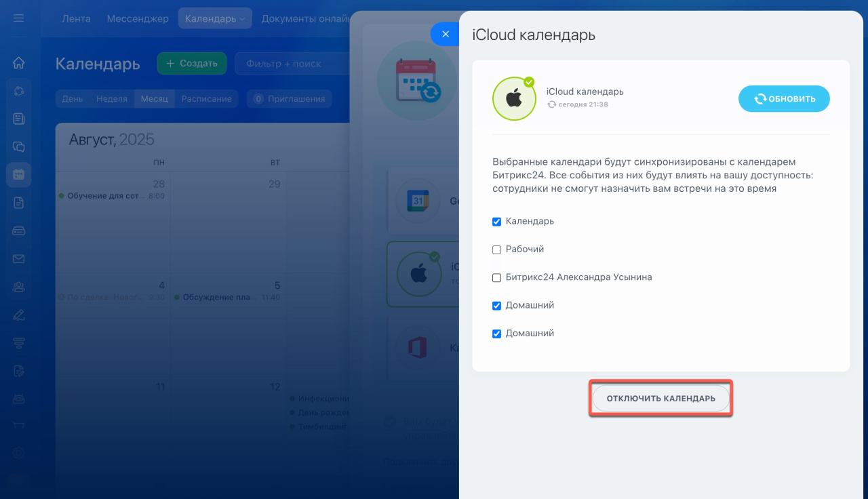This screenshot has height=499, width=868.
Task: Expand the Календарь dropdown in top menu
Action: tap(214, 19)
